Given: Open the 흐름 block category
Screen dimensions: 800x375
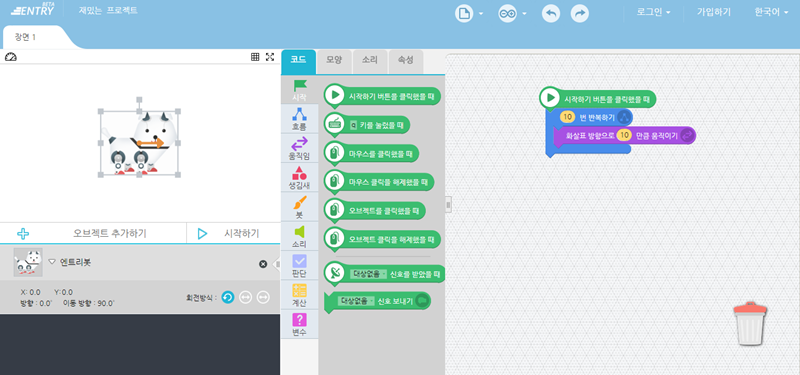Looking at the screenshot, I should [299, 119].
